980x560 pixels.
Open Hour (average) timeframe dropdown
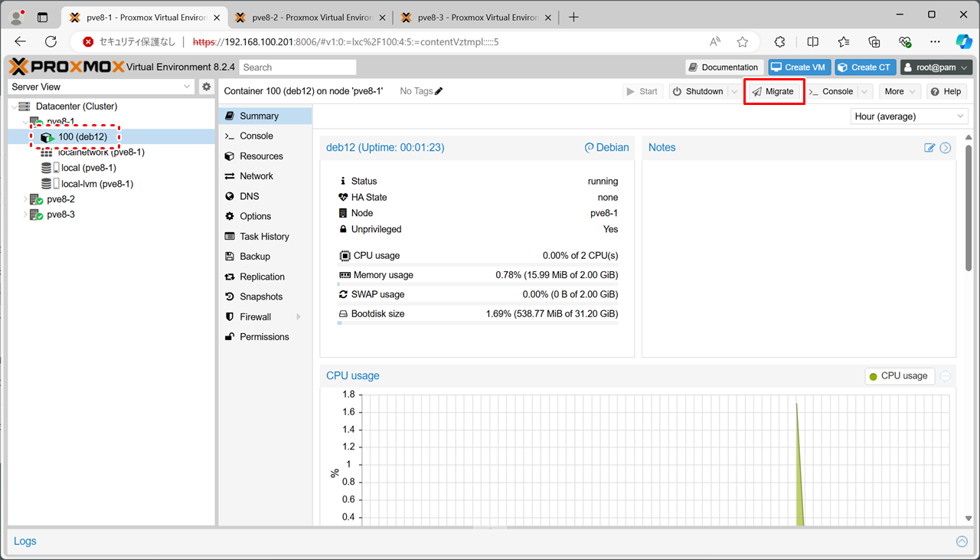(909, 116)
